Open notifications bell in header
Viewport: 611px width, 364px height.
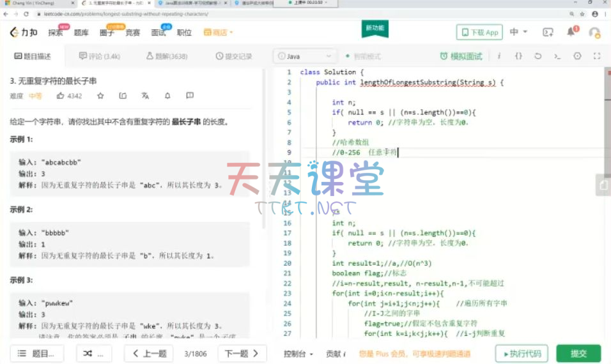571,32
